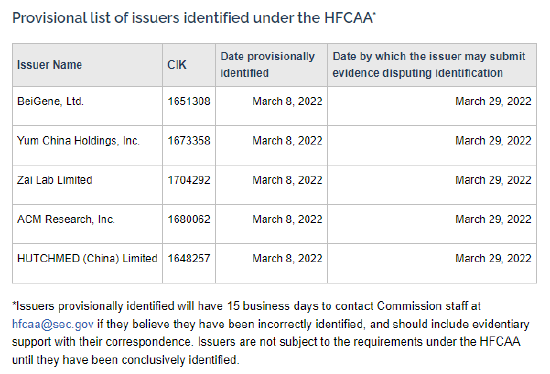Select CIK number 1673358

point(189,141)
